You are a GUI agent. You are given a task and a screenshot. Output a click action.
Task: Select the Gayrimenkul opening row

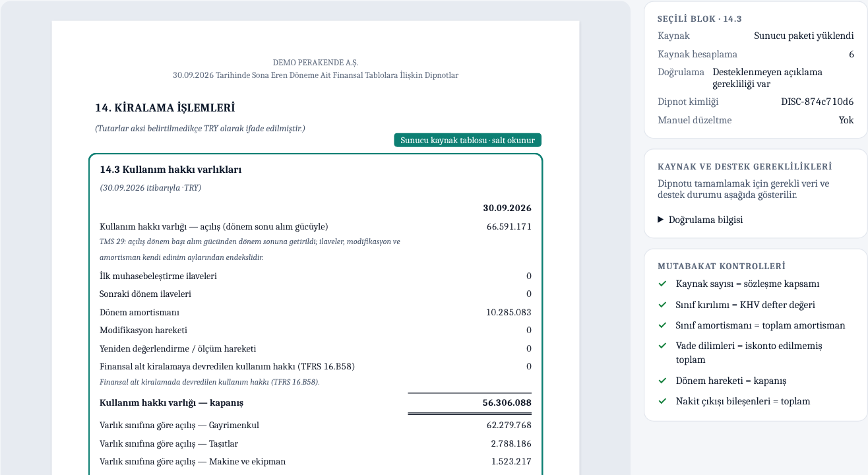[315, 425]
